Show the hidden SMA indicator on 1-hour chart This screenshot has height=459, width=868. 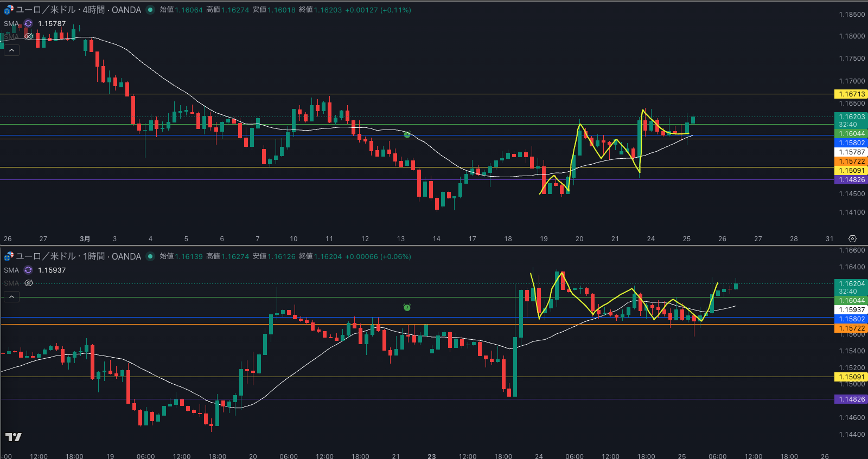[29, 283]
